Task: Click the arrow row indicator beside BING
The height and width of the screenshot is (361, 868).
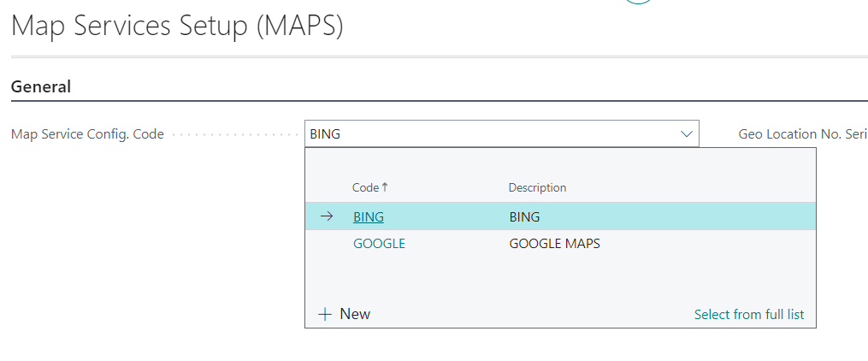Action: click(x=327, y=216)
